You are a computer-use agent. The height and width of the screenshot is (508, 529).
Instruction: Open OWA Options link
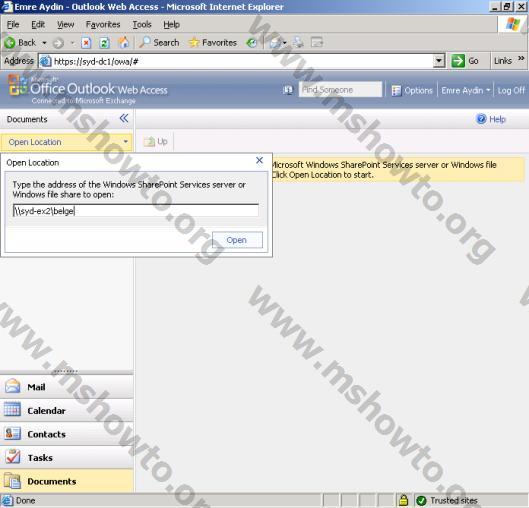(418, 90)
